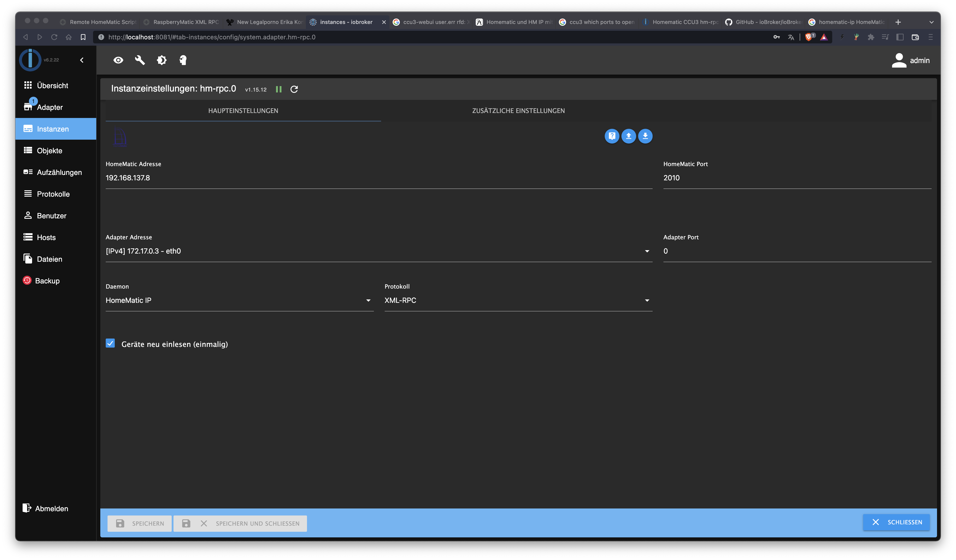Click the Schliessen button

coord(896,522)
